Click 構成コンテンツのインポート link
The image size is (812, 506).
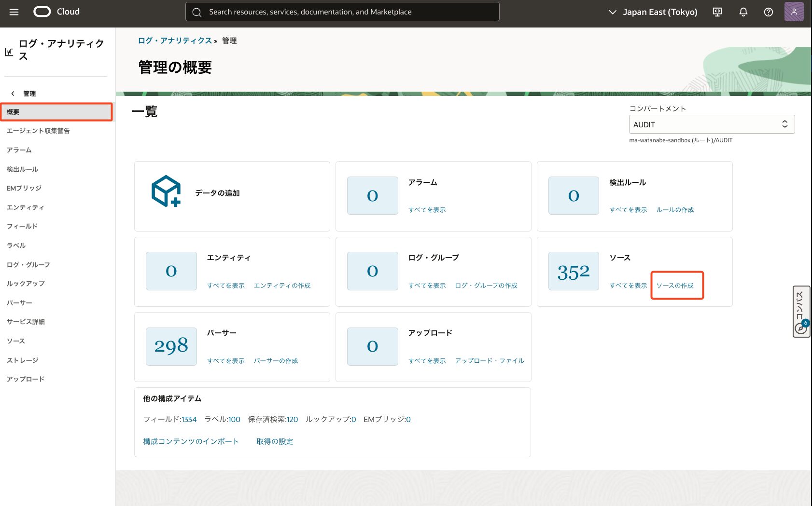click(191, 441)
